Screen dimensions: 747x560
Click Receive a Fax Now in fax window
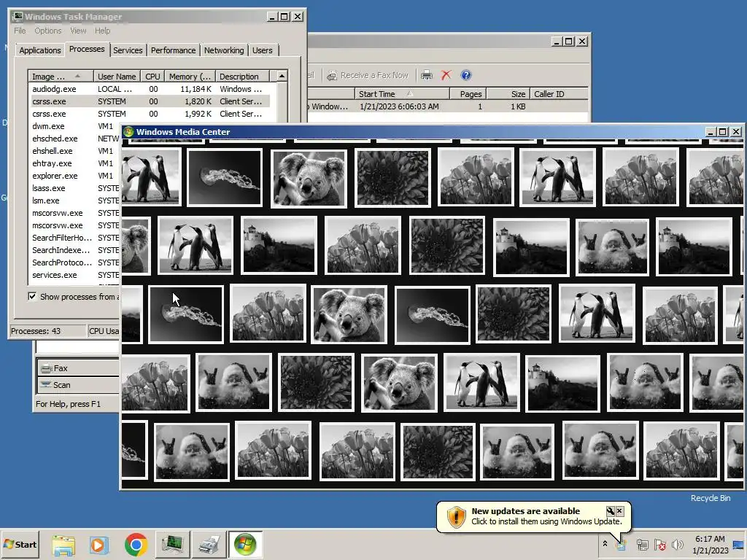(x=368, y=75)
